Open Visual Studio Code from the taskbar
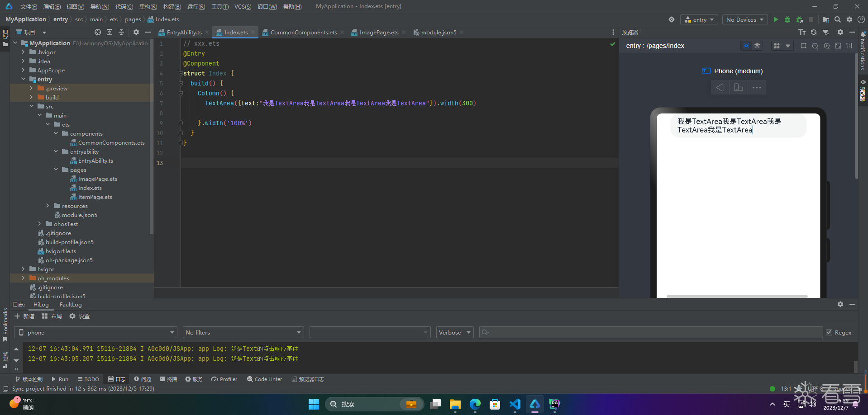The height and width of the screenshot is (415, 868). pos(515,404)
